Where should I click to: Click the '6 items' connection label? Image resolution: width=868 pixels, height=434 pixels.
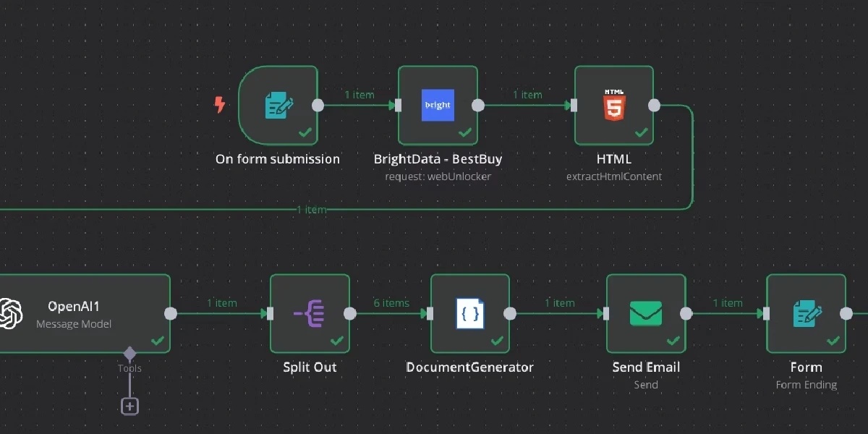pyautogui.click(x=391, y=303)
